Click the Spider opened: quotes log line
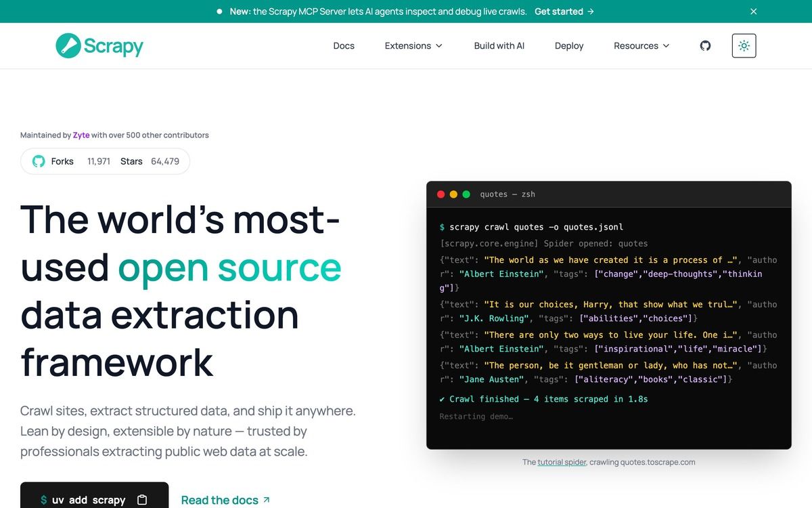Viewport: 812px width, 508px height. 543,243
